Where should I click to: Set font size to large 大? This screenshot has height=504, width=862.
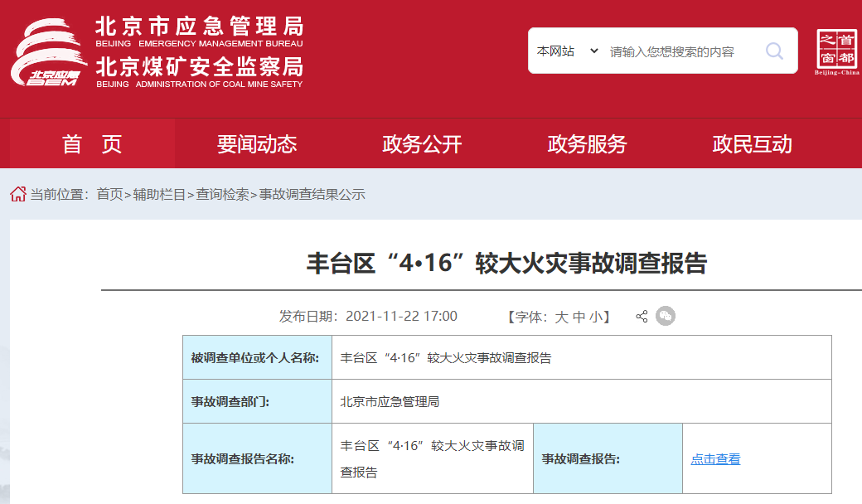(561, 317)
